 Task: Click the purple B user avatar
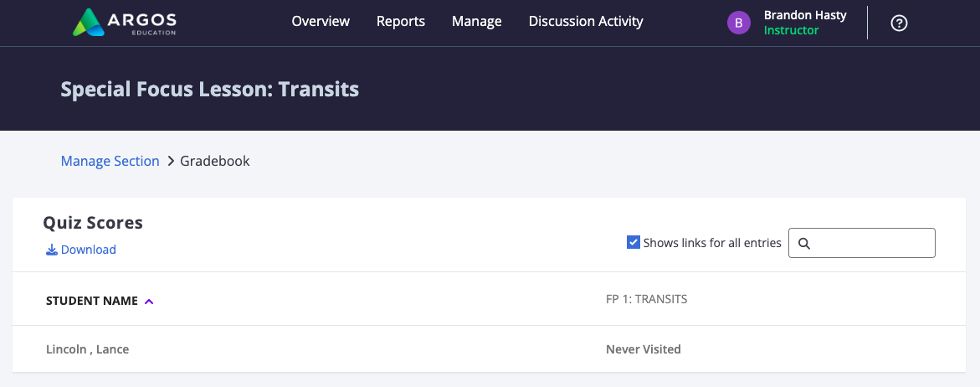click(739, 23)
